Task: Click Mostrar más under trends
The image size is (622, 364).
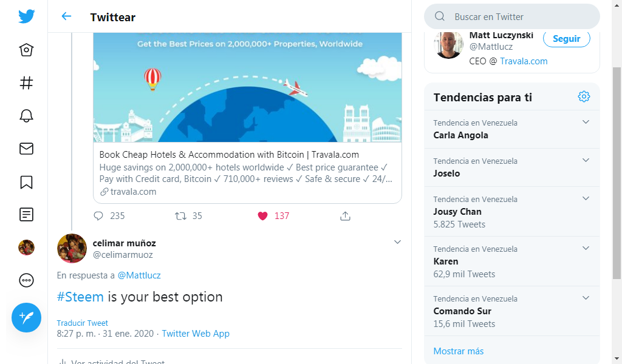Action: pyautogui.click(x=458, y=351)
